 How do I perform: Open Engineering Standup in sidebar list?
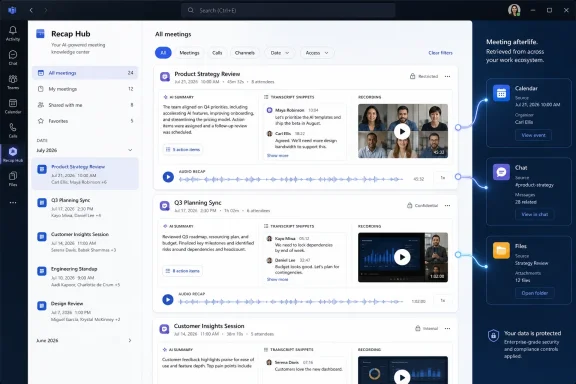[85, 276]
